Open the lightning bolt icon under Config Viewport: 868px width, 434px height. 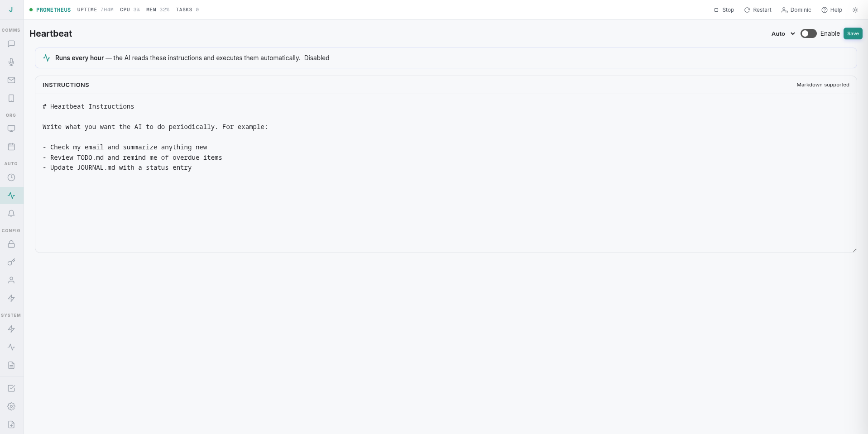pyautogui.click(x=11, y=298)
